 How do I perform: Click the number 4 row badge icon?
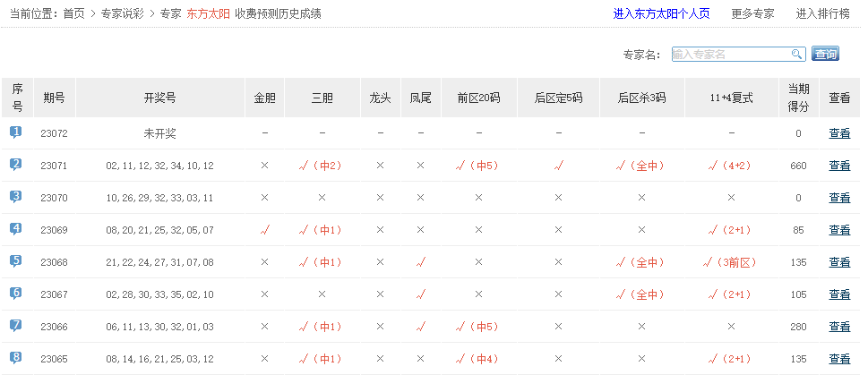pos(16,229)
